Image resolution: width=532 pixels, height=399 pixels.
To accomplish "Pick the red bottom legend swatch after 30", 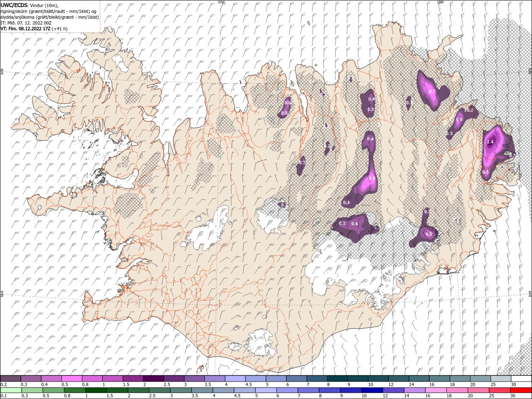I will (520, 390).
